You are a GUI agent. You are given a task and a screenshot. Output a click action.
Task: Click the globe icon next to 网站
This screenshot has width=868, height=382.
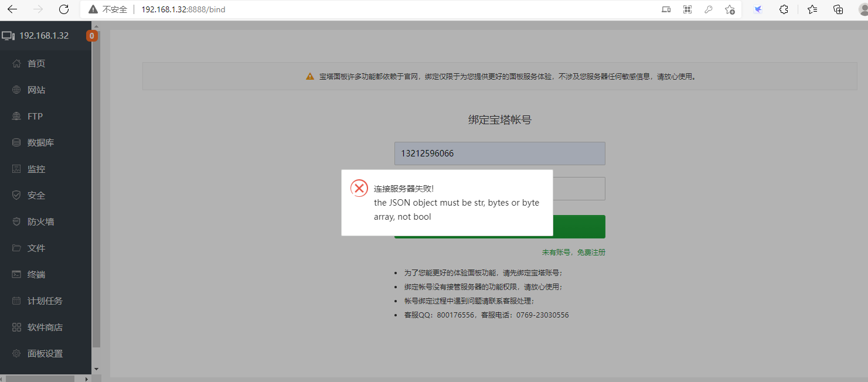(16, 90)
